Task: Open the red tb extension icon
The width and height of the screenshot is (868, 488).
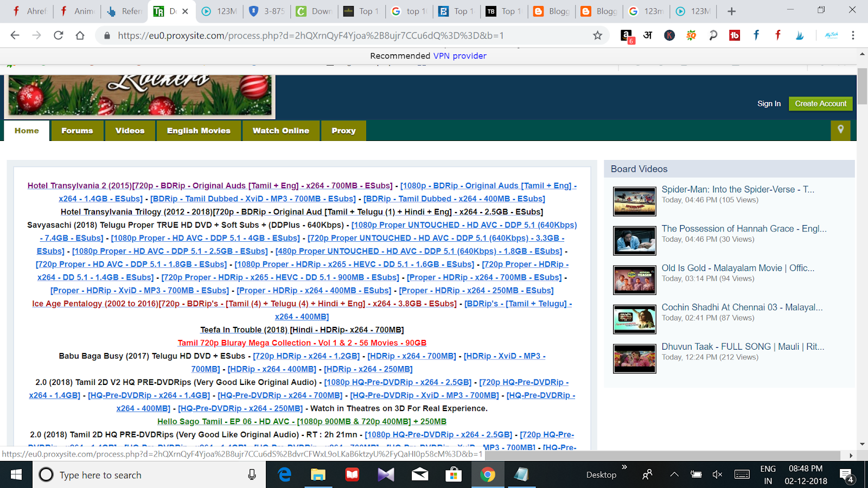Action: [x=735, y=35]
